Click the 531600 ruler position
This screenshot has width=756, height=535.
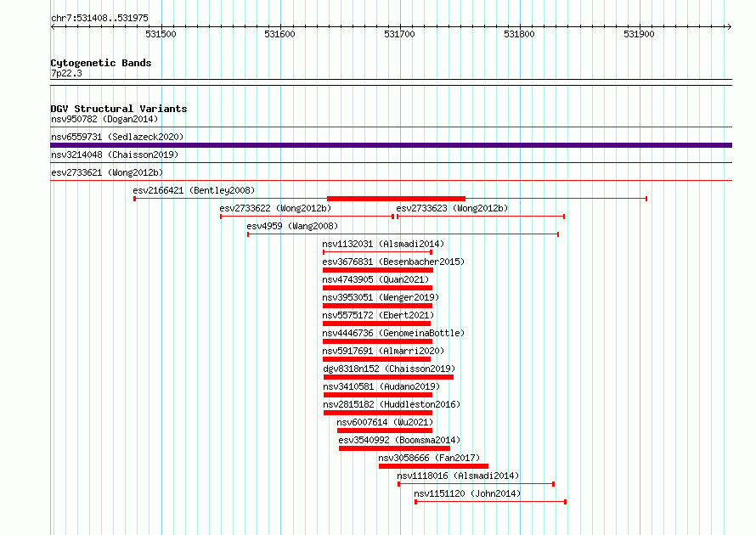click(x=279, y=34)
